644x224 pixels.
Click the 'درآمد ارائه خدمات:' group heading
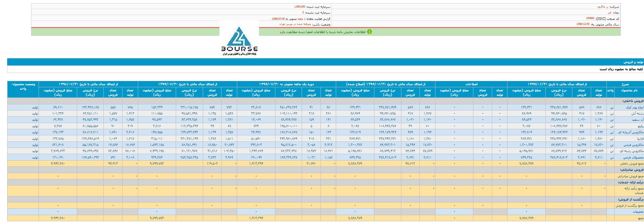point(630,182)
